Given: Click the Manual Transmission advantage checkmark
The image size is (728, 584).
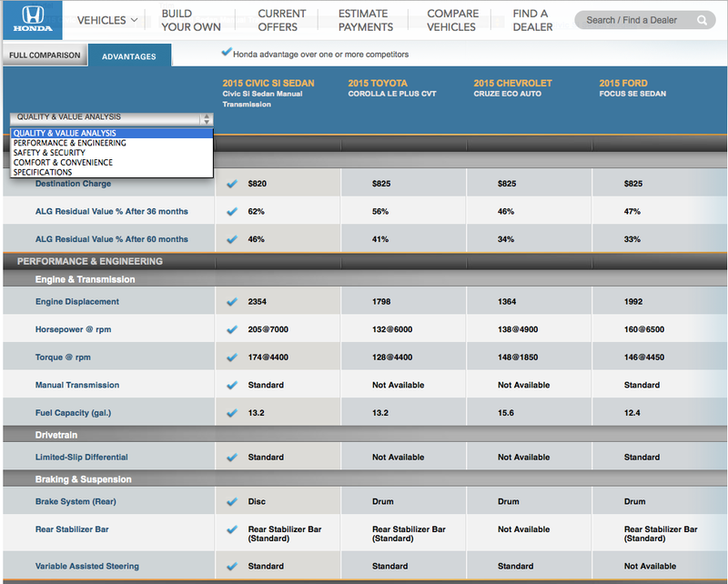Looking at the screenshot, I should (x=232, y=385).
